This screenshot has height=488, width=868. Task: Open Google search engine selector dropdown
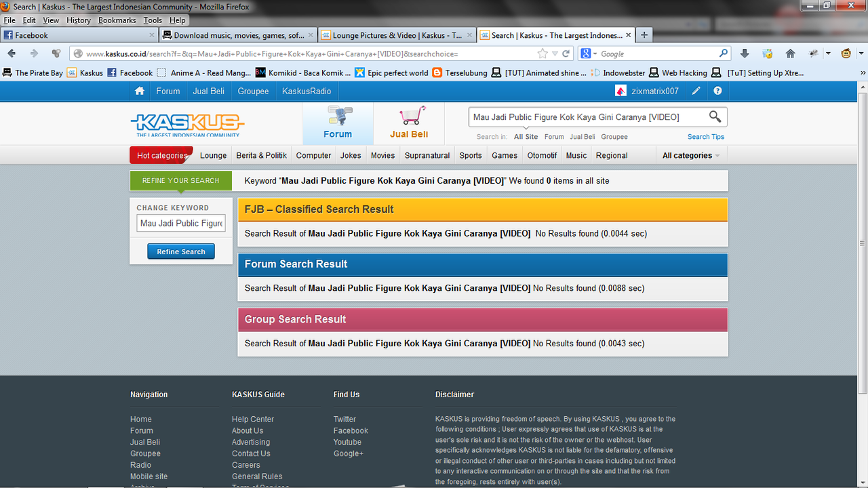[x=589, y=54]
